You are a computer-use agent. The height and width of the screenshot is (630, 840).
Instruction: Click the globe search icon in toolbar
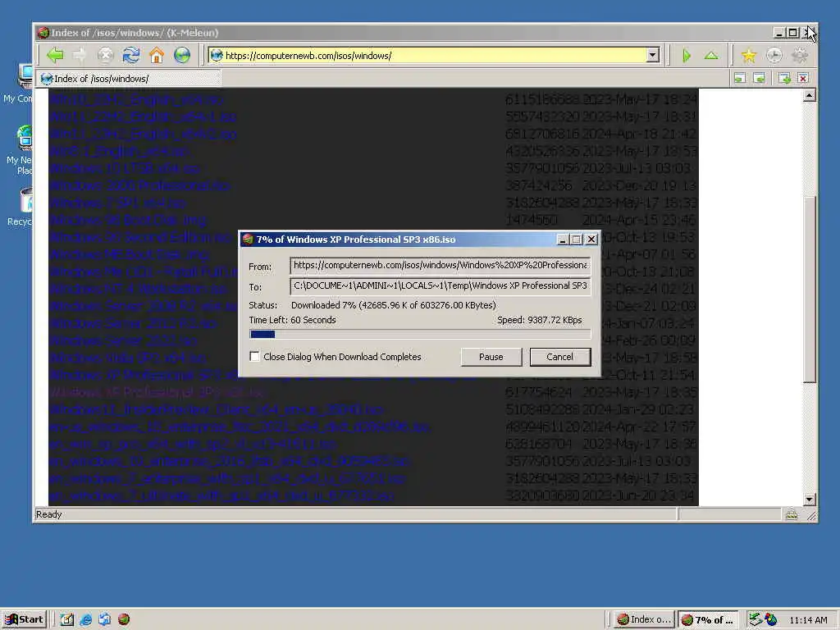tap(182, 55)
